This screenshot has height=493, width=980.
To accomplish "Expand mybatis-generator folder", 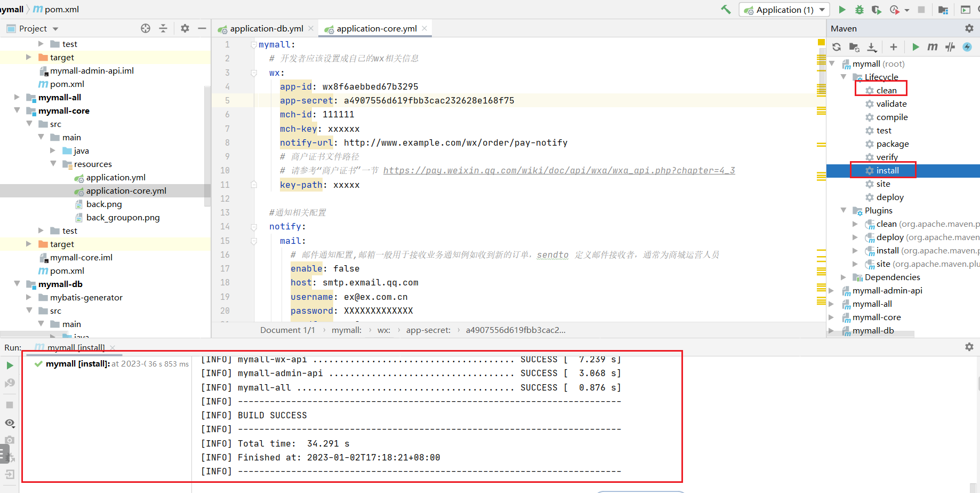I will coord(29,297).
